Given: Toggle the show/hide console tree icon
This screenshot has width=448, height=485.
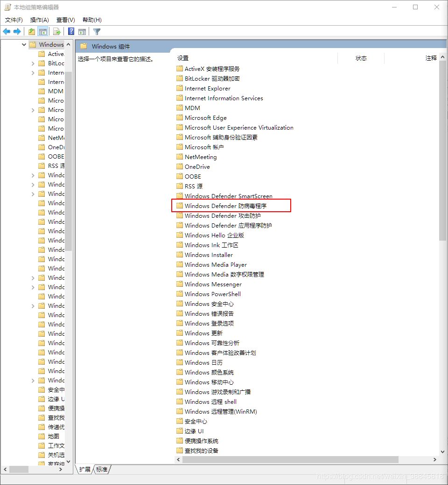Looking at the screenshot, I should (43, 32).
